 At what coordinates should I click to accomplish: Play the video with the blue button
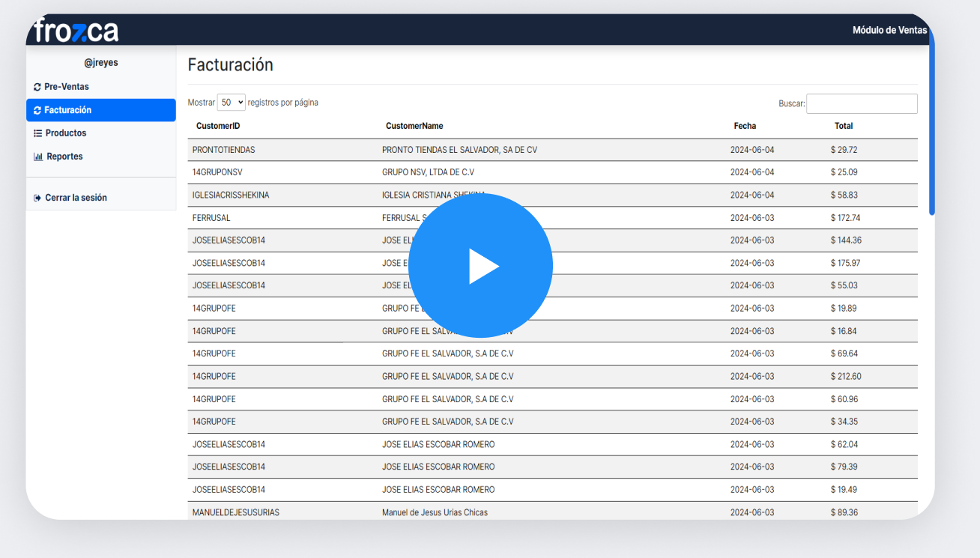[x=480, y=265]
